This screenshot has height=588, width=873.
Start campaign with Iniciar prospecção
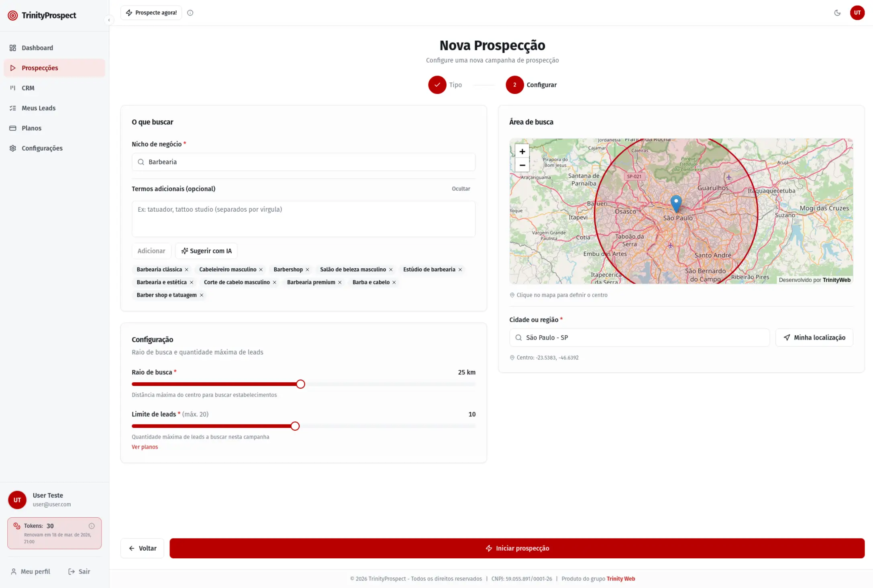(517, 548)
